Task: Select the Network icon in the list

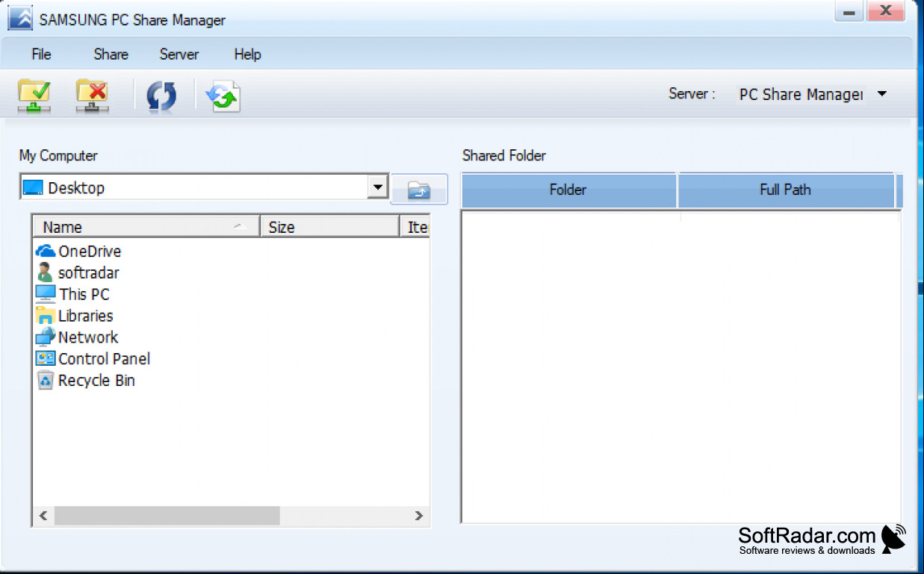Action: coord(46,337)
